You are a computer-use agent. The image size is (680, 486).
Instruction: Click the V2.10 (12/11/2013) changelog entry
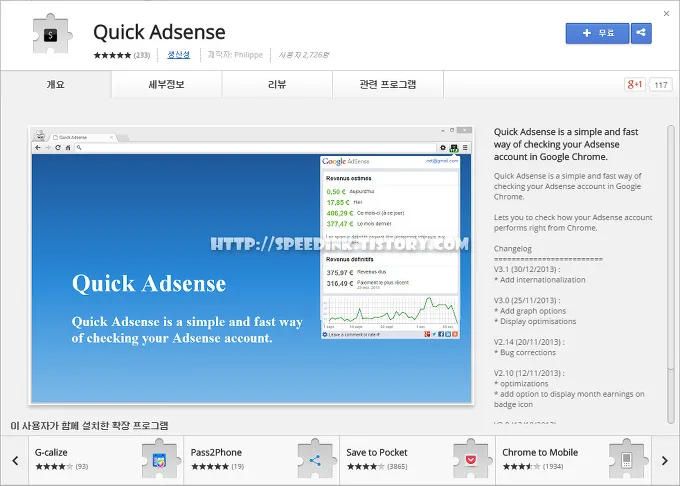pyautogui.click(x=529, y=373)
